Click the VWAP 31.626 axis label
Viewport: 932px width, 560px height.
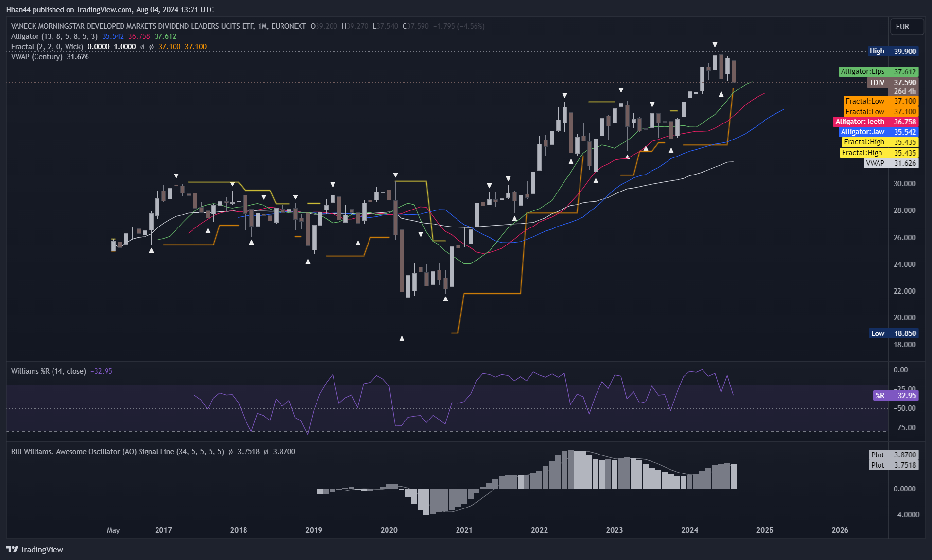tap(891, 163)
